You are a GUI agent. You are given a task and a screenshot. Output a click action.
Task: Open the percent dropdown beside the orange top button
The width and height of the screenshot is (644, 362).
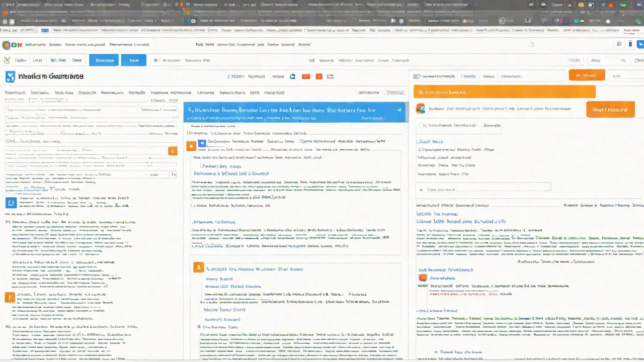626,76
